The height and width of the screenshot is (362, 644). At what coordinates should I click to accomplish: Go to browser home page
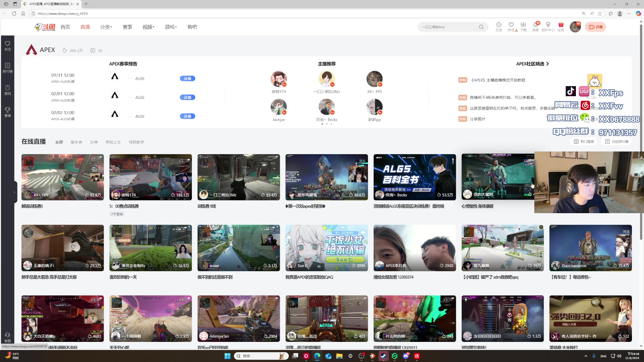pos(23,13)
